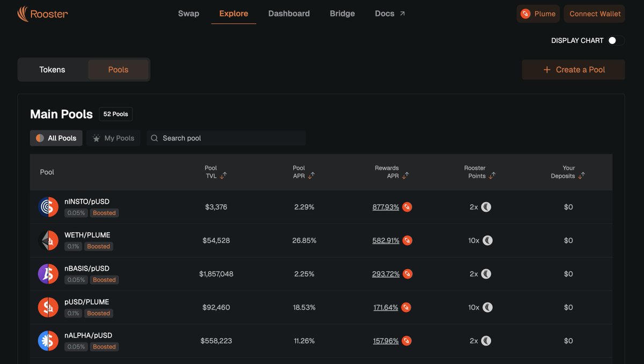
Task: Open the Explore page
Action: tap(233, 14)
